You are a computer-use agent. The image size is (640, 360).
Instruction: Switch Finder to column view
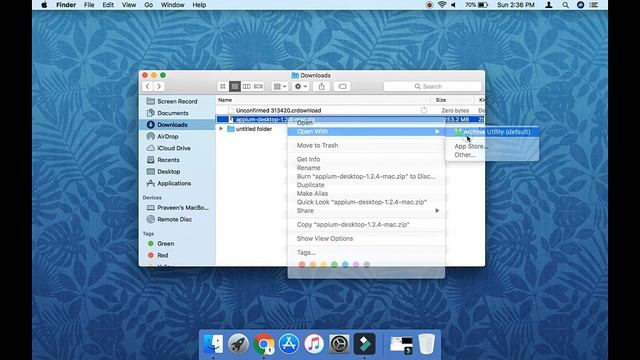click(247, 87)
